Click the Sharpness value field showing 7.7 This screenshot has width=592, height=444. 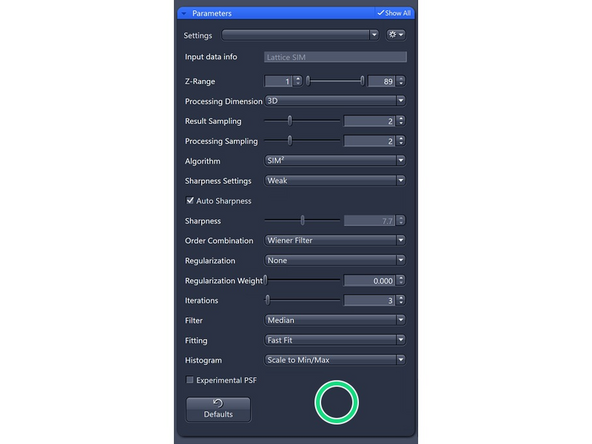tap(370, 221)
